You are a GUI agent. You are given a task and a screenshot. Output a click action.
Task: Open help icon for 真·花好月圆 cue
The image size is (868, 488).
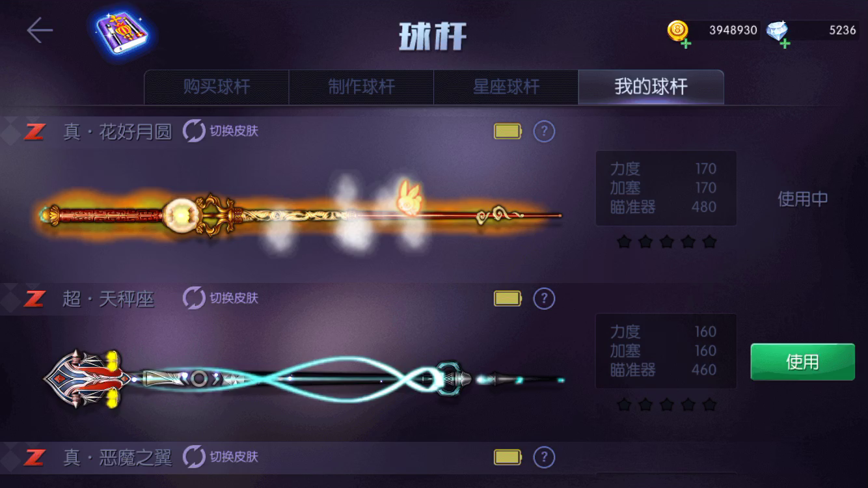coord(544,131)
